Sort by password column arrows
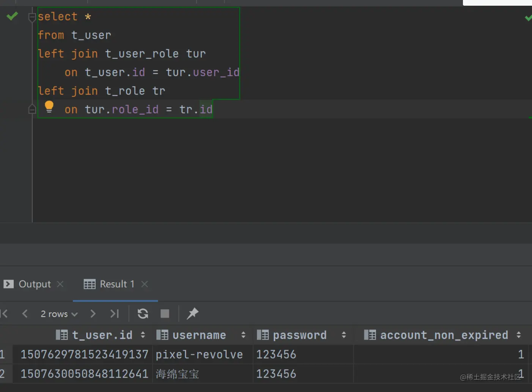 344,335
